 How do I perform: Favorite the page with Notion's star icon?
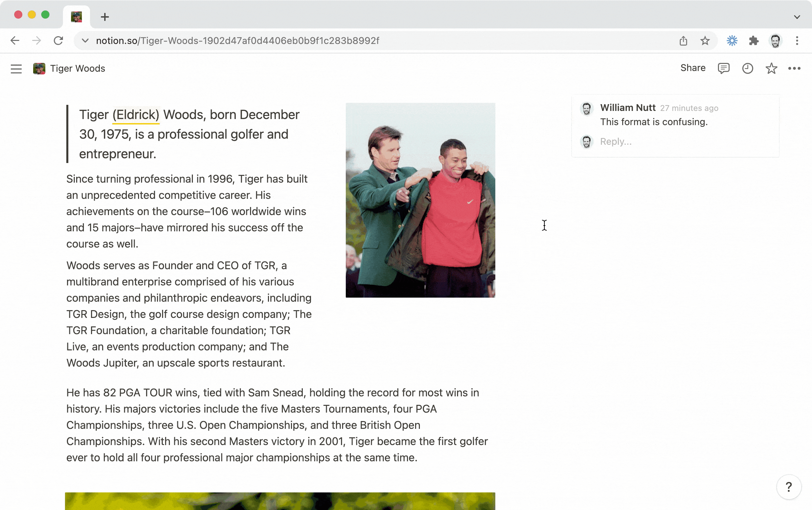point(771,69)
